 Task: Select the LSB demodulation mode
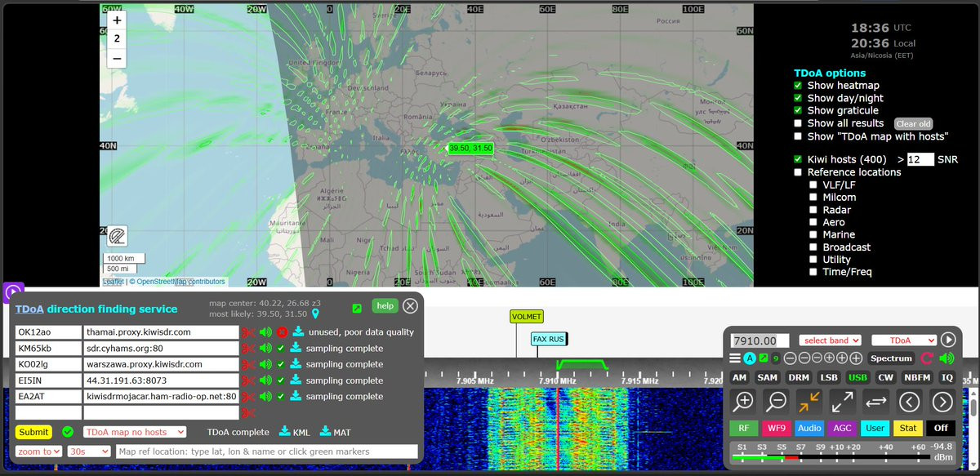point(829,378)
